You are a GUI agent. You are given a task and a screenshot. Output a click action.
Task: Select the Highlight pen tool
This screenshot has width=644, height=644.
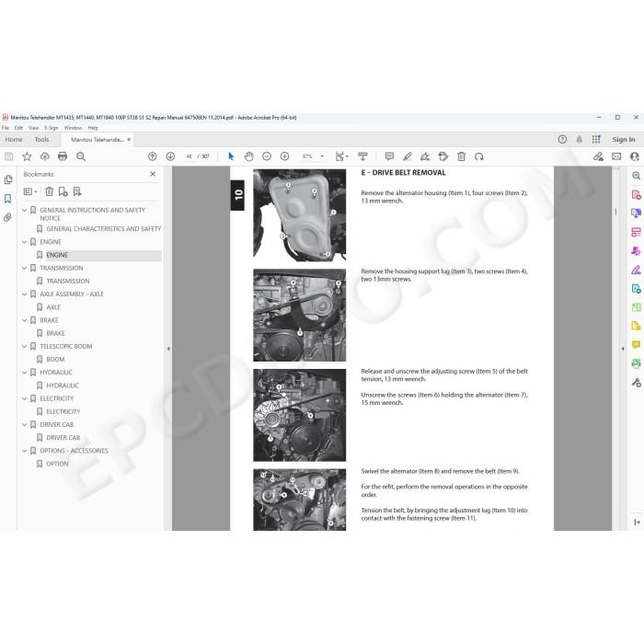coord(408,156)
